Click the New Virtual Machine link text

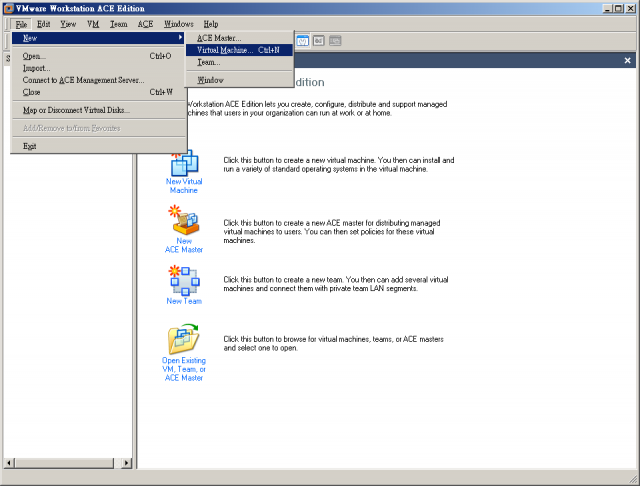(x=184, y=186)
